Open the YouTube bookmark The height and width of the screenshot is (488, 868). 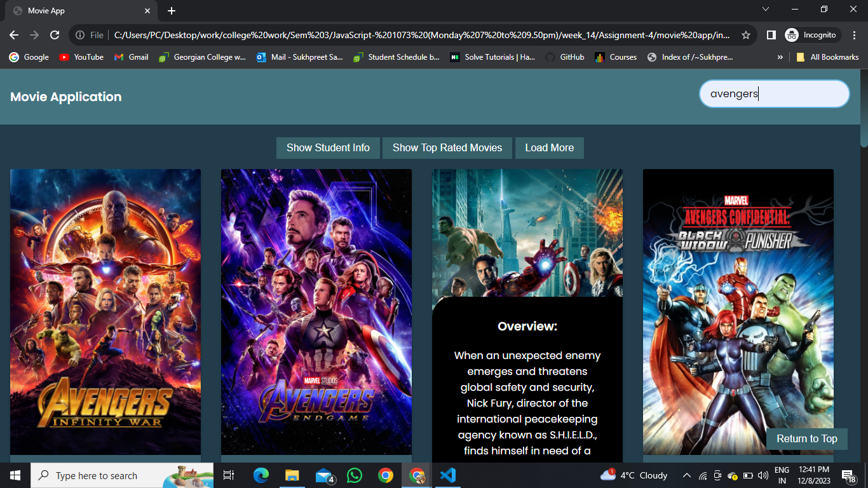pyautogui.click(x=81, y=57)
